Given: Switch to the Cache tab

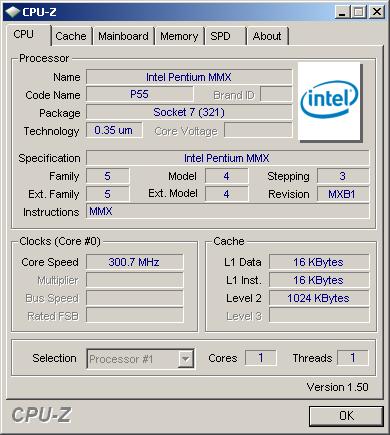Looking at the screenshot, I should (71, 36).
